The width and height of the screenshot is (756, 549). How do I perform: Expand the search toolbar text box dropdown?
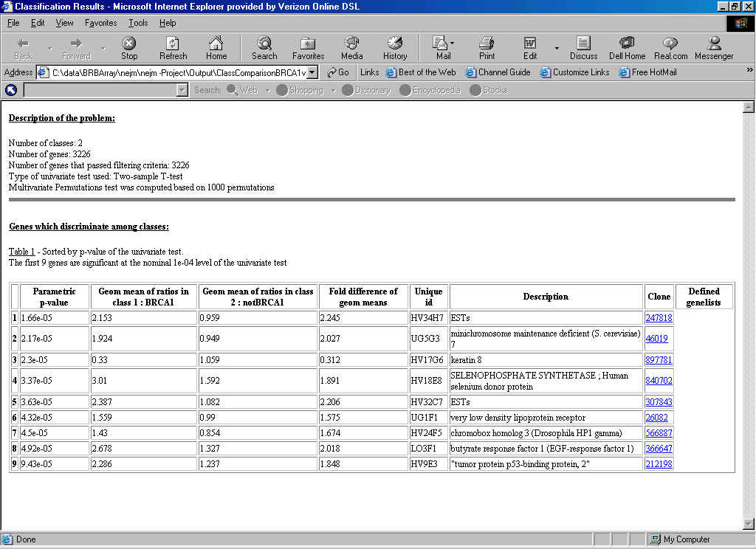tap(182, 90)
